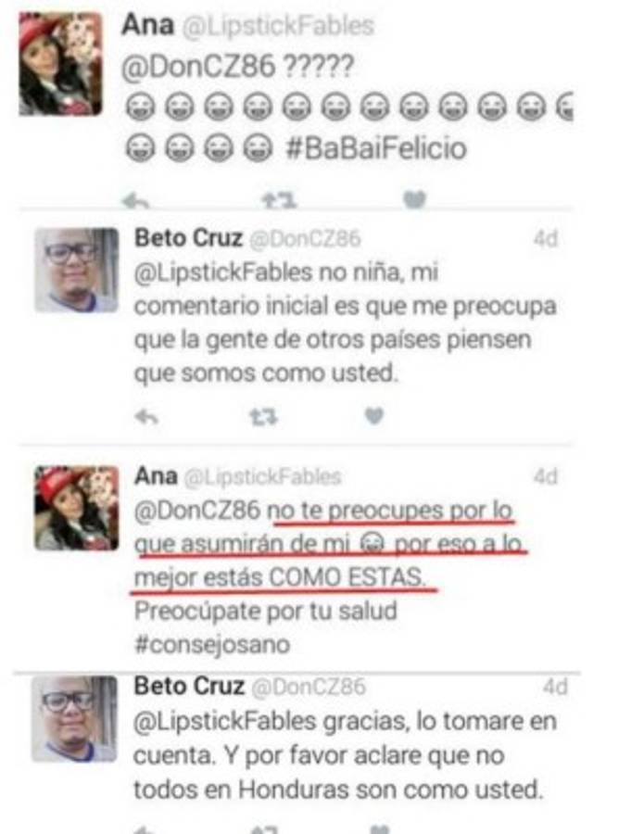Open the #BaBaiFelicio hashtag
Viewport: 644px width, 834px height.
click(x=376, y=148)
